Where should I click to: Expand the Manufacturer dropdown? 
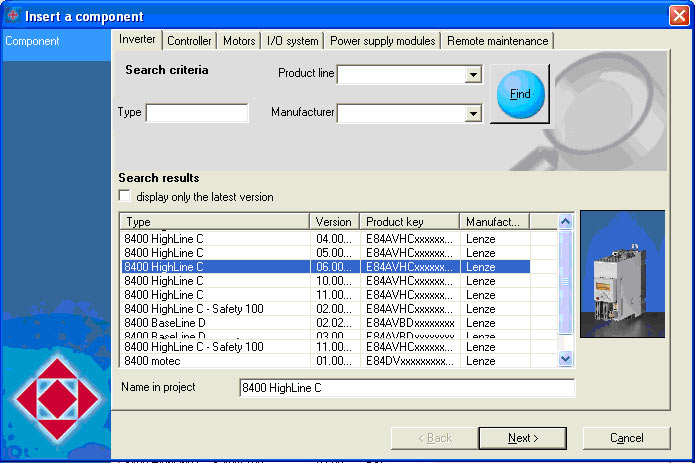tap(473, 114)
